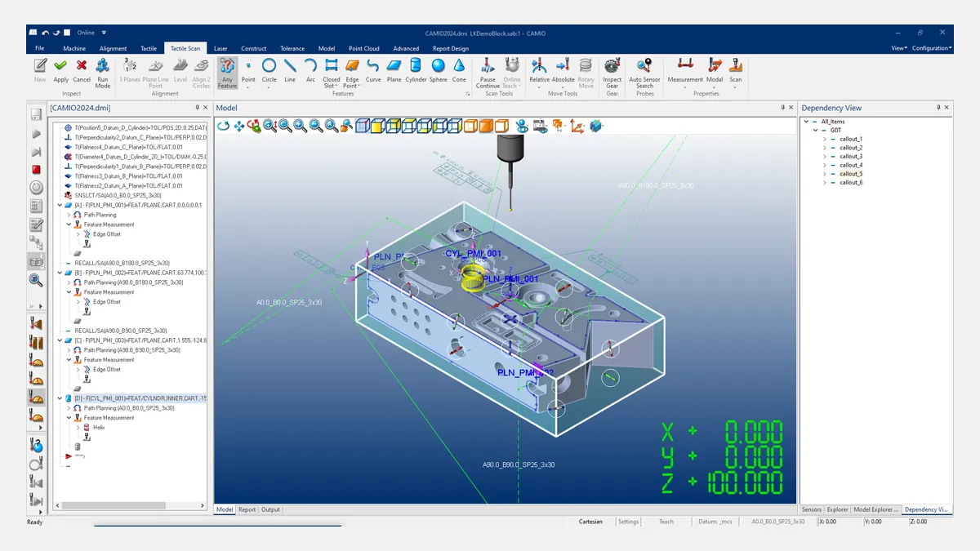Click the Settings status bar button
Screen dimensions: 980x551
628,522
